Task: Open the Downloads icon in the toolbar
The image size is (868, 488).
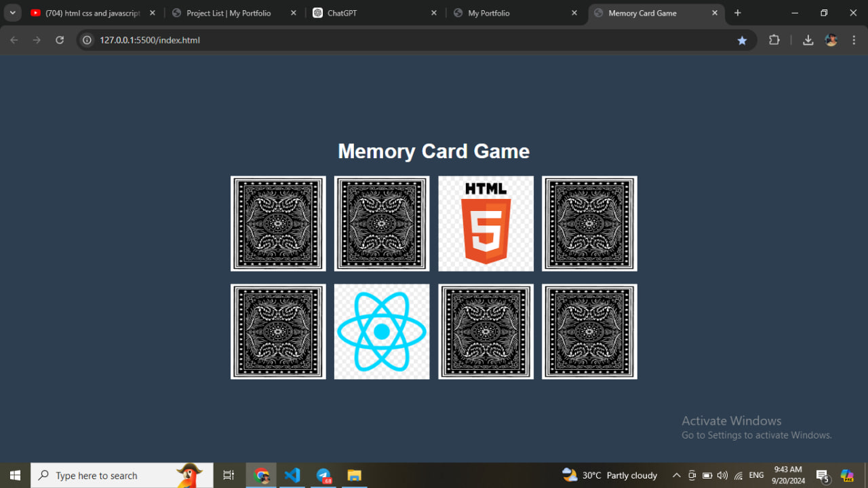Action: point(808,40)
